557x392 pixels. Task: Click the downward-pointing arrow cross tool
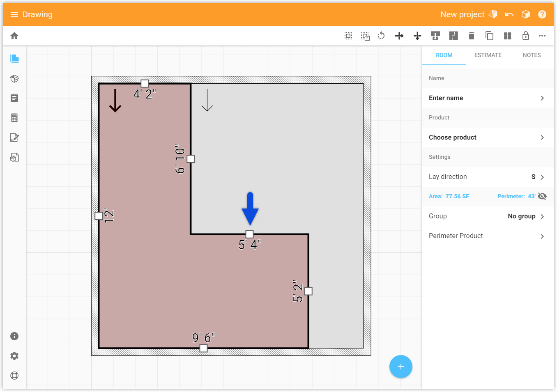417,36
